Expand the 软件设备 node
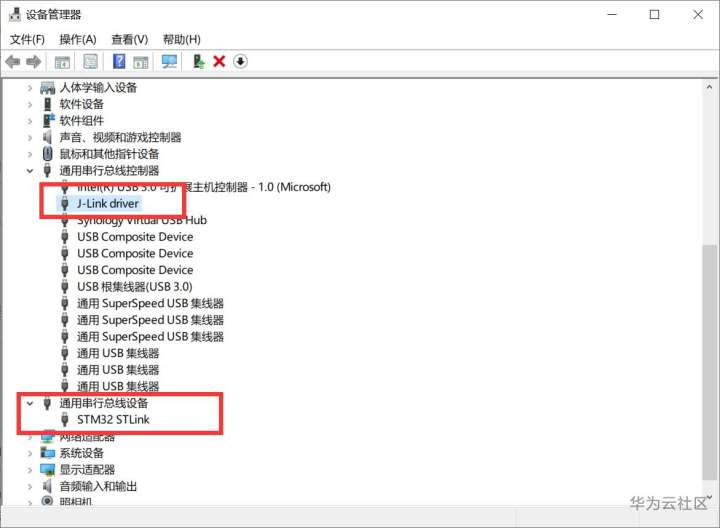This screenshot has width=720, height=528. pyautogui.click(x=30, y=104)
